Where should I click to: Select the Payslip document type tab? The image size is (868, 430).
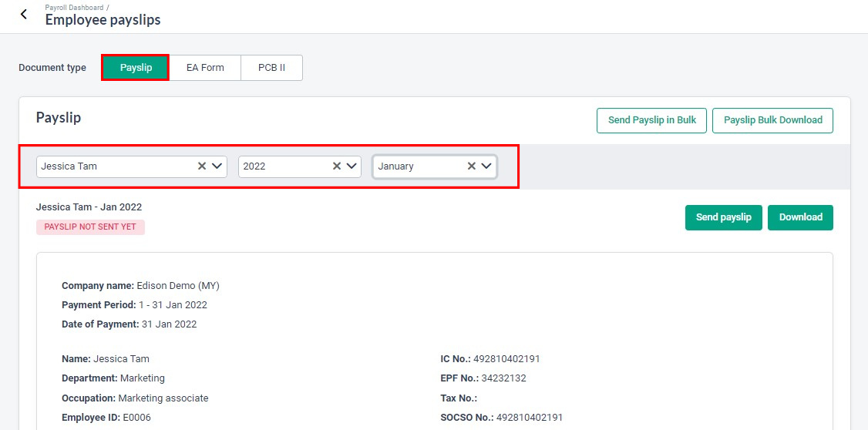[x=136, y=68]
